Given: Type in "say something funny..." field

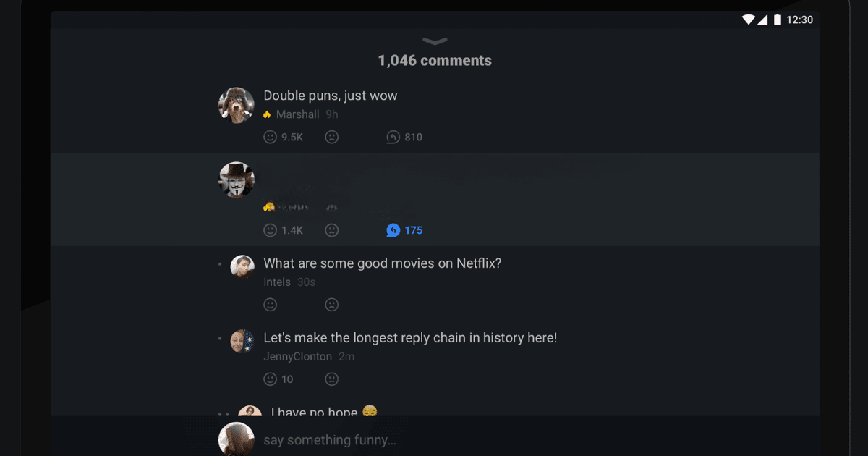Looking at the screenshot, I should click(x=434, y=440).
